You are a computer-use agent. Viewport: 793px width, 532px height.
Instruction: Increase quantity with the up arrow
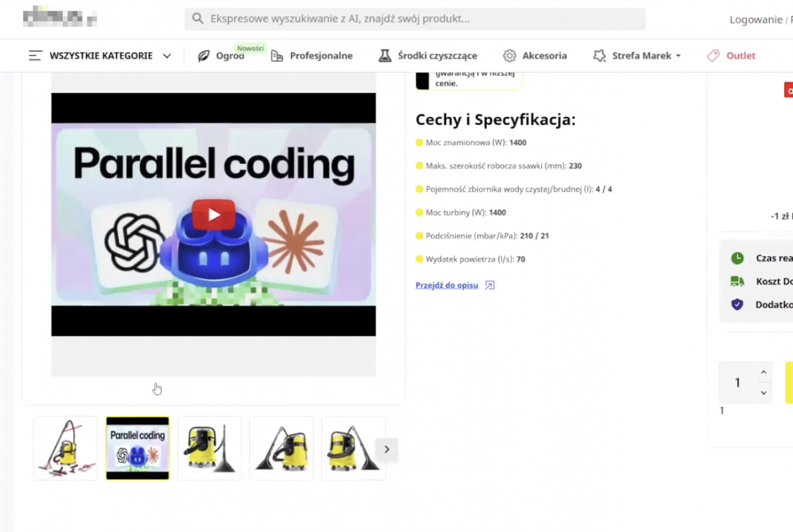click(763, 373)
